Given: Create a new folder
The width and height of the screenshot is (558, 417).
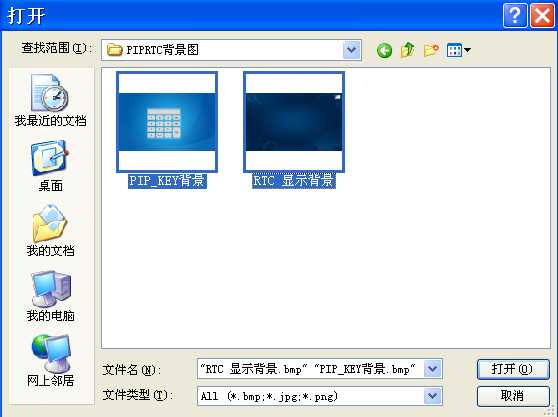Looking at the screenshot, I should (431, 50).
